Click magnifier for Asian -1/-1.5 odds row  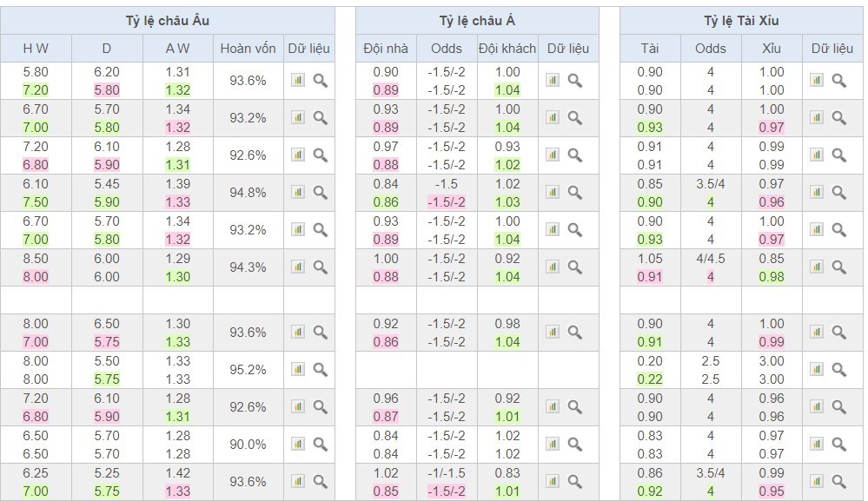pos(575,482)
